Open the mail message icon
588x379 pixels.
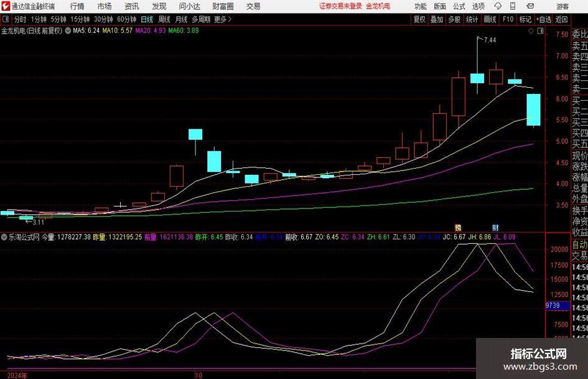pyautogui.click(x=530, y=6)
